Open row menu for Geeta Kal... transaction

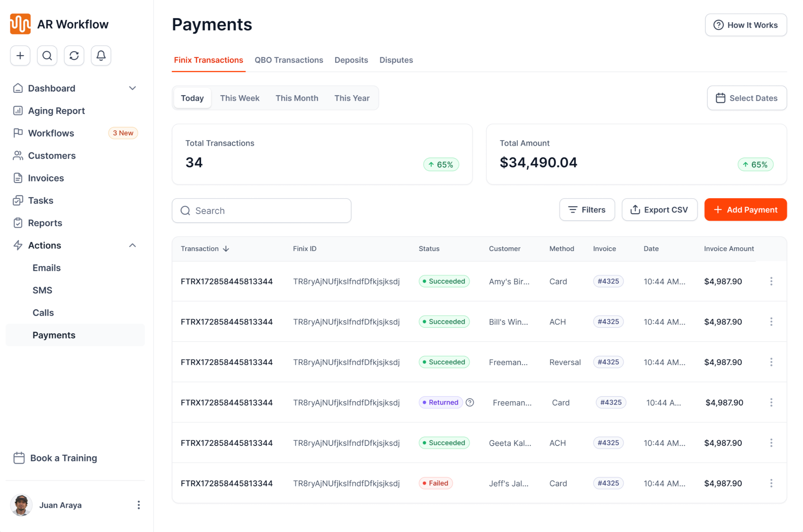pos(771,443)
